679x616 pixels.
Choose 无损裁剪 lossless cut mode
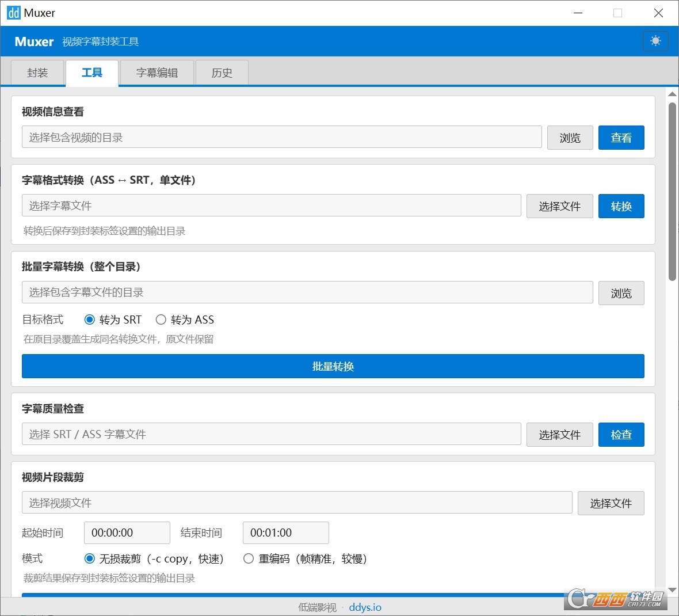90,558
